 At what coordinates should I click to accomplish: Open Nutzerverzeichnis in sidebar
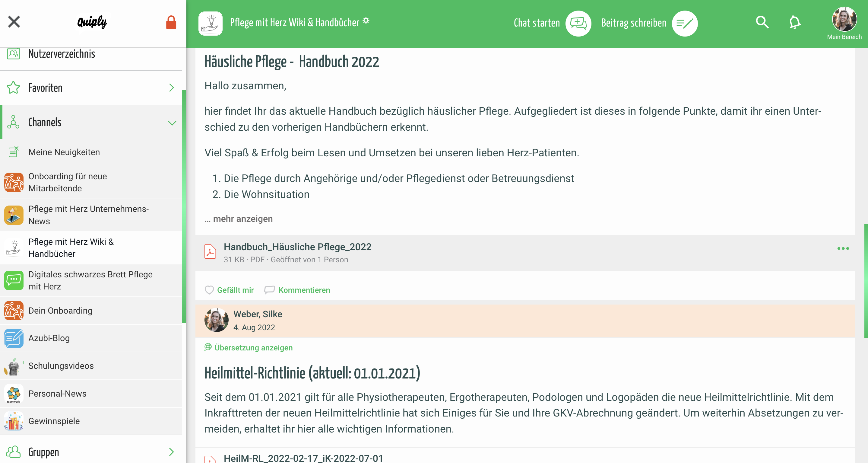pyautogui.click(x=91, y=54)
